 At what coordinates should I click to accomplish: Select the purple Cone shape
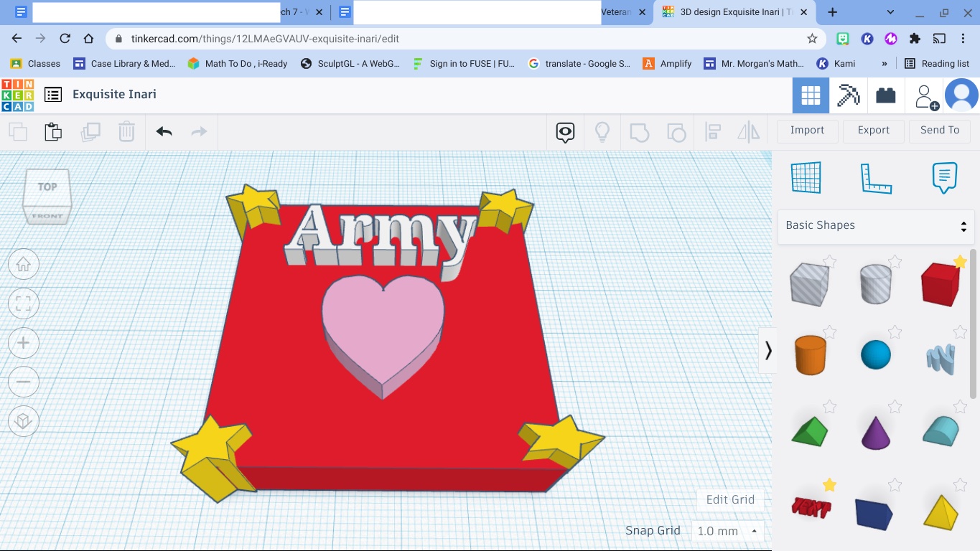[876, 432]
